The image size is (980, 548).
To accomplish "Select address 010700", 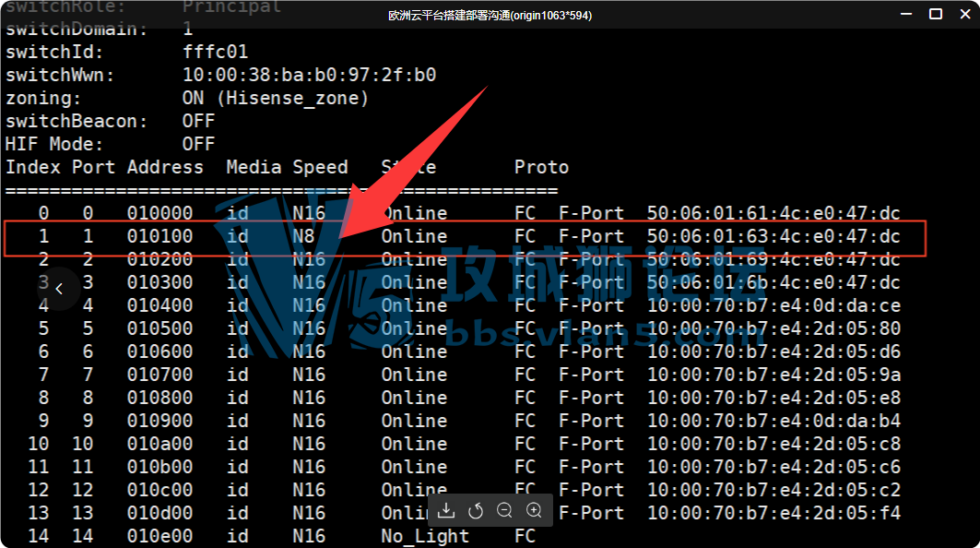I will pos(159,375).
